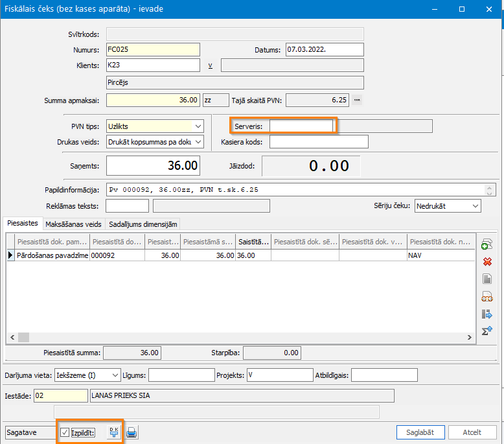This screenshot has width=504, height=444.
Task: Click the glasses view-document icon
Action: (x=487, y=296)
